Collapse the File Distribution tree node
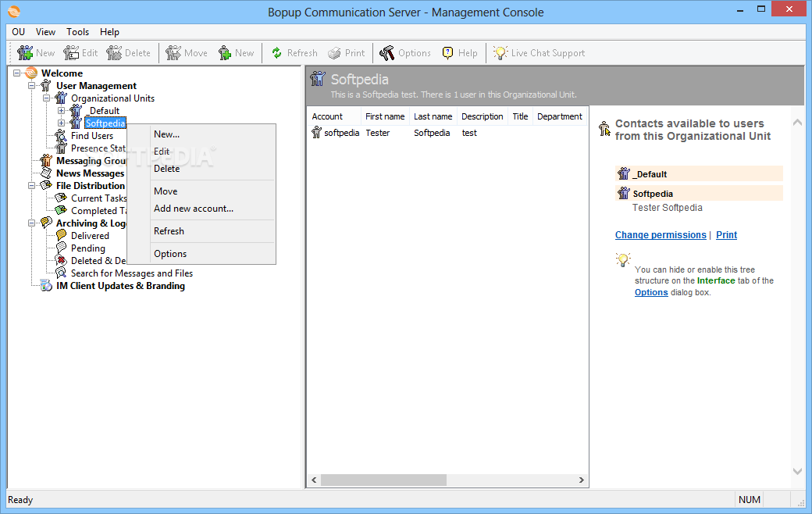812x514 pixels. point(31,185)
